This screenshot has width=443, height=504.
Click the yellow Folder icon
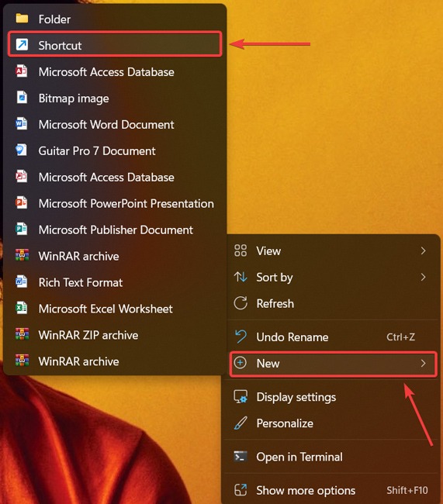pyautogui.click(x=22, y=19)
